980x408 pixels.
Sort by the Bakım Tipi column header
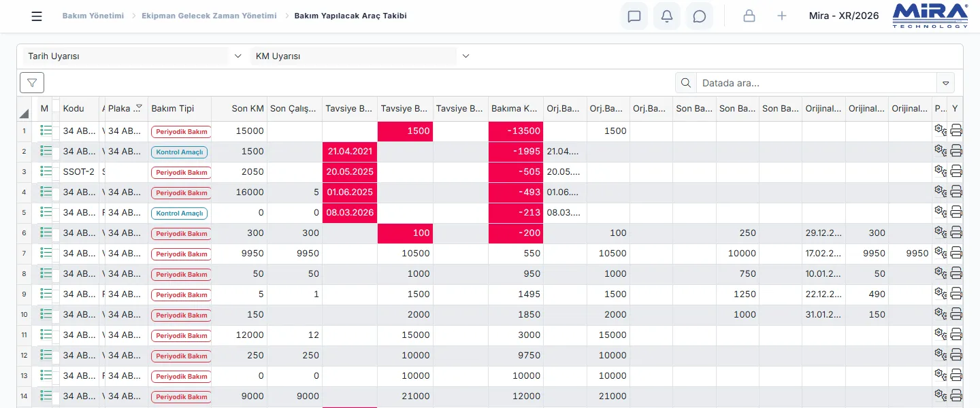coord(180,109)
